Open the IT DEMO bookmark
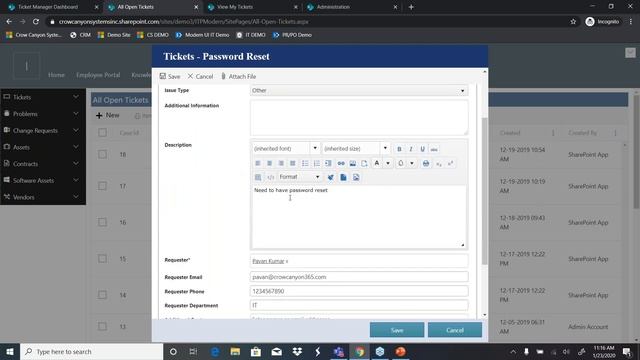 pyautogui.click(x=251, y=35)
